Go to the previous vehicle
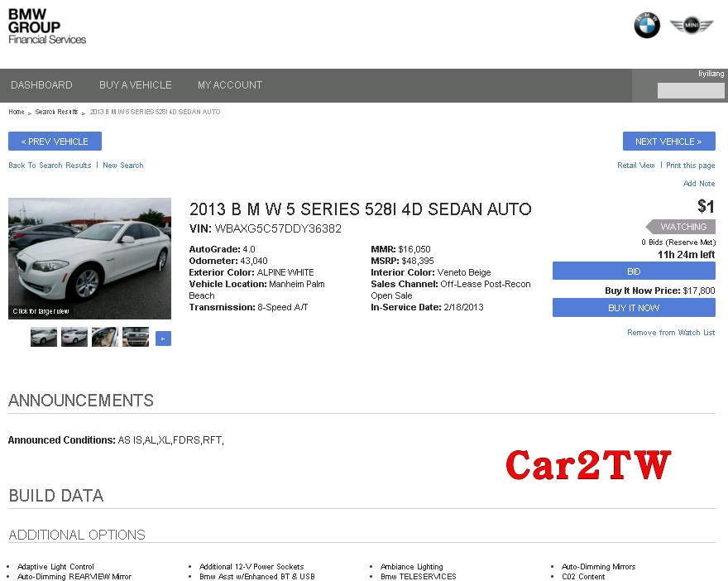 pos(55,142)
